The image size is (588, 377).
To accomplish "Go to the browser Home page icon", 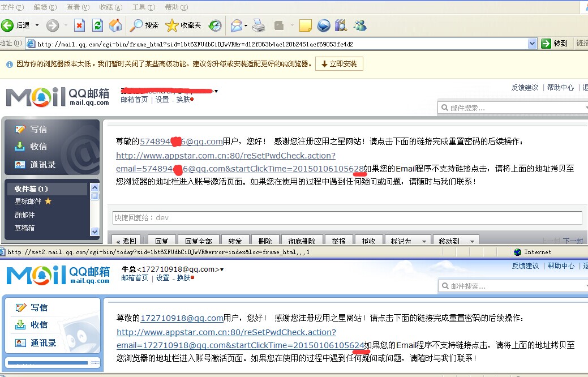I will (115, 25).
